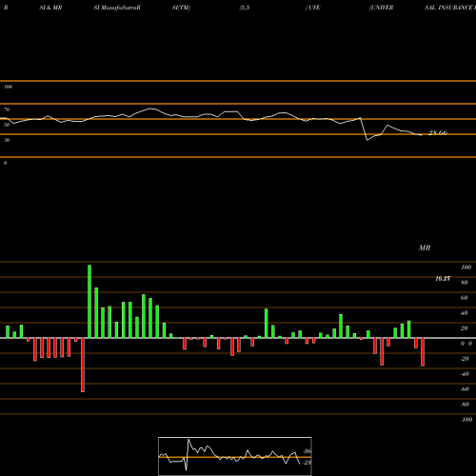Click the RSI axis label 0
Viewport: 476px width, 476px height.
coord(5,163)
